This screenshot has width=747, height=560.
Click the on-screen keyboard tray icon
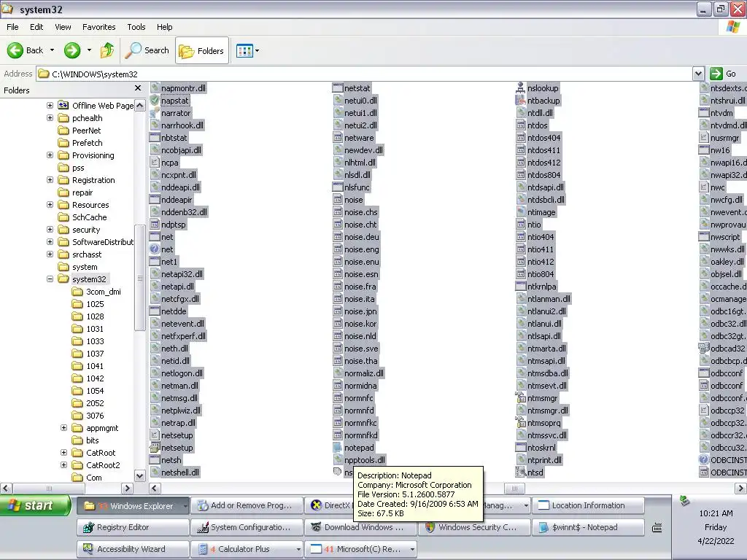[657, 528]
